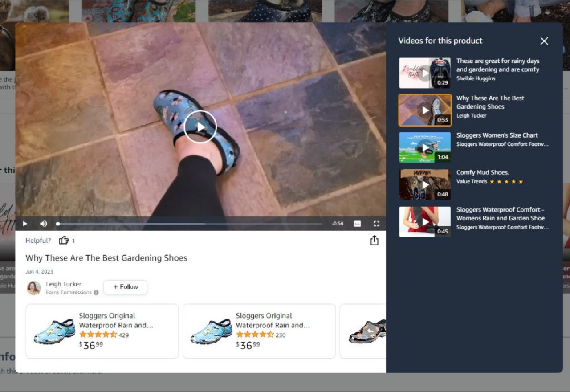This screenshot has width=570, height=392.
Task: Click the Leigh Tucker name under the date
Action: pyautogui.click(x=64, y=284)
